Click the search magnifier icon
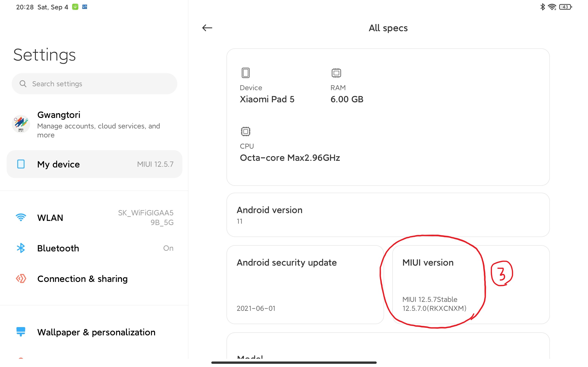The image size is (588, 367). pos(23,84)
